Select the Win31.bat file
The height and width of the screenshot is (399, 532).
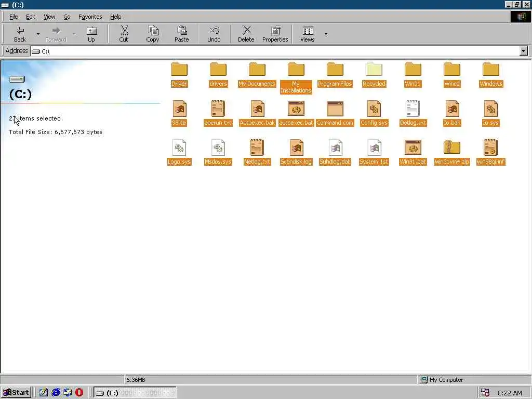point(413,153)
